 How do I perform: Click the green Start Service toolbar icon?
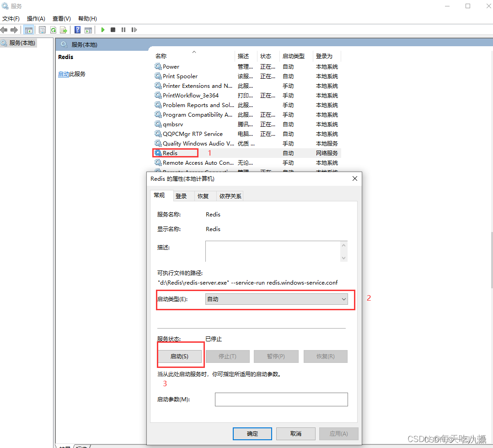(x=103, y=30)
